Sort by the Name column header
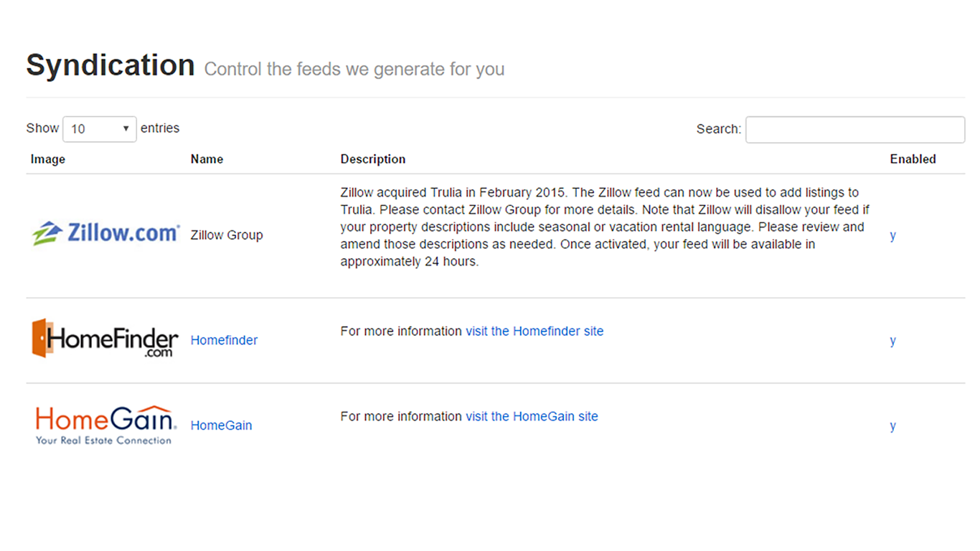Screen dimensions: 980x551 (x=207, y=159)
